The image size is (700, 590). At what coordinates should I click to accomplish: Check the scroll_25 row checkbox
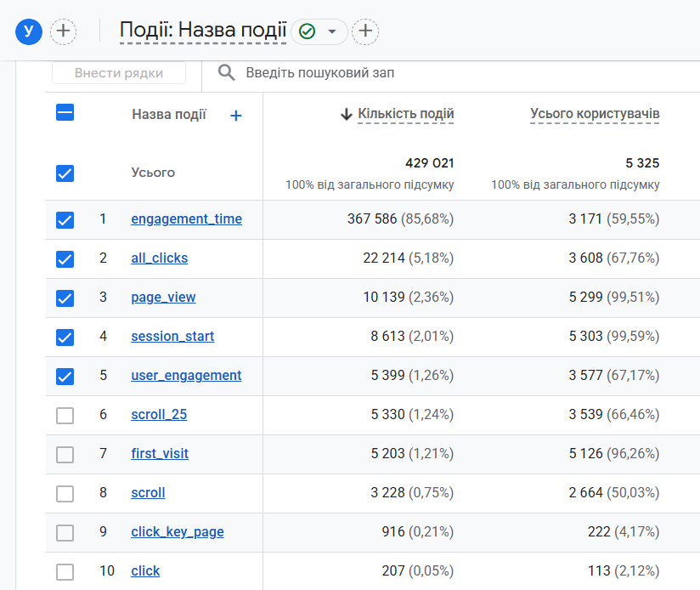[65, 416]
